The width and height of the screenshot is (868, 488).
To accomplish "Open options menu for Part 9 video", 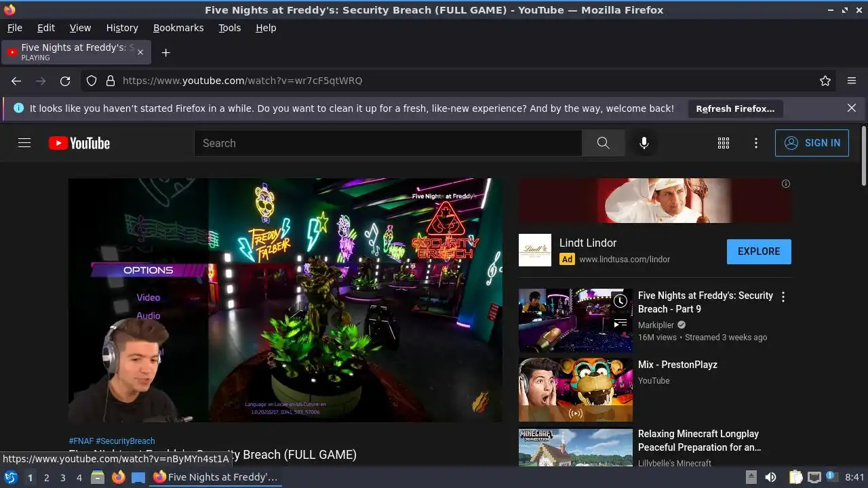I will [783, 297].
